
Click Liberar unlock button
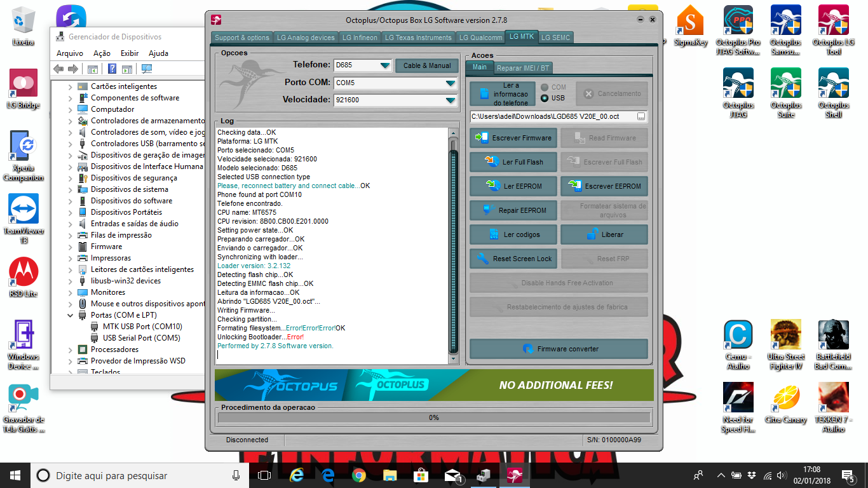(604, 234)
